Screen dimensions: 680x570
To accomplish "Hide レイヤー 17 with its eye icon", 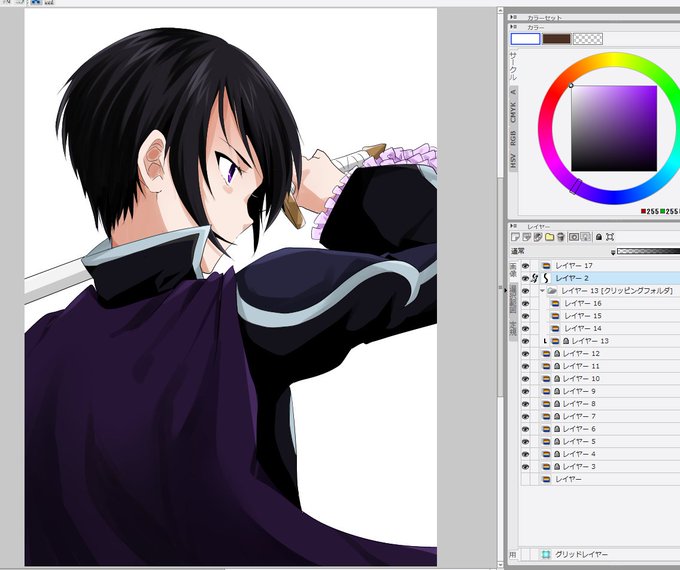I will 525,265.
